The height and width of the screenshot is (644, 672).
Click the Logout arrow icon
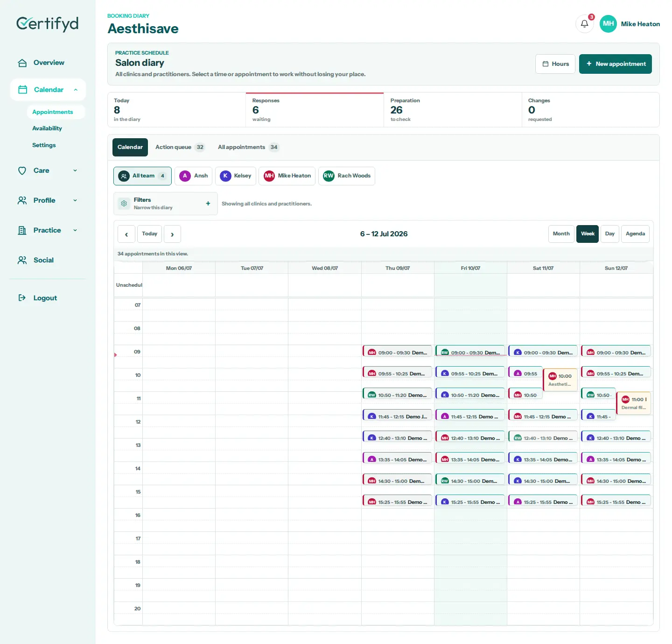[22, 298]
